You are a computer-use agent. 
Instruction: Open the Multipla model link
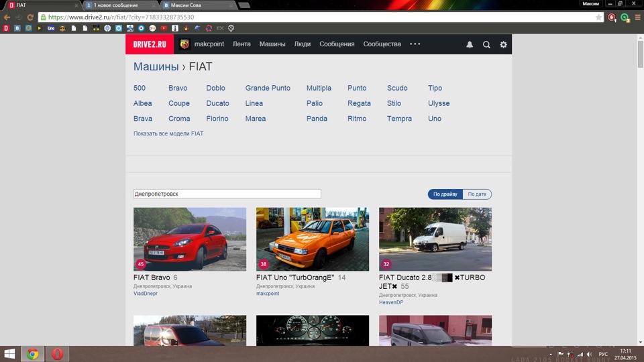click(x=319, y=88)
